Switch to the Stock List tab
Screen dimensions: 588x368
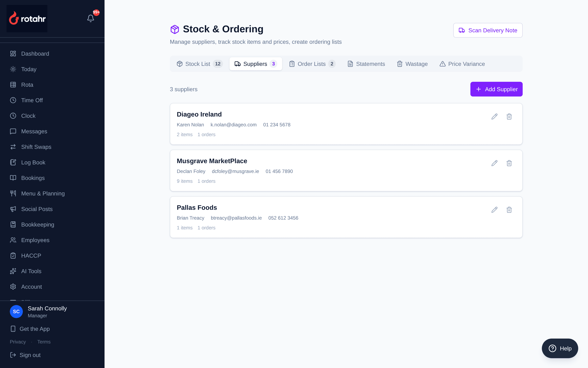[x=200, y=64]
